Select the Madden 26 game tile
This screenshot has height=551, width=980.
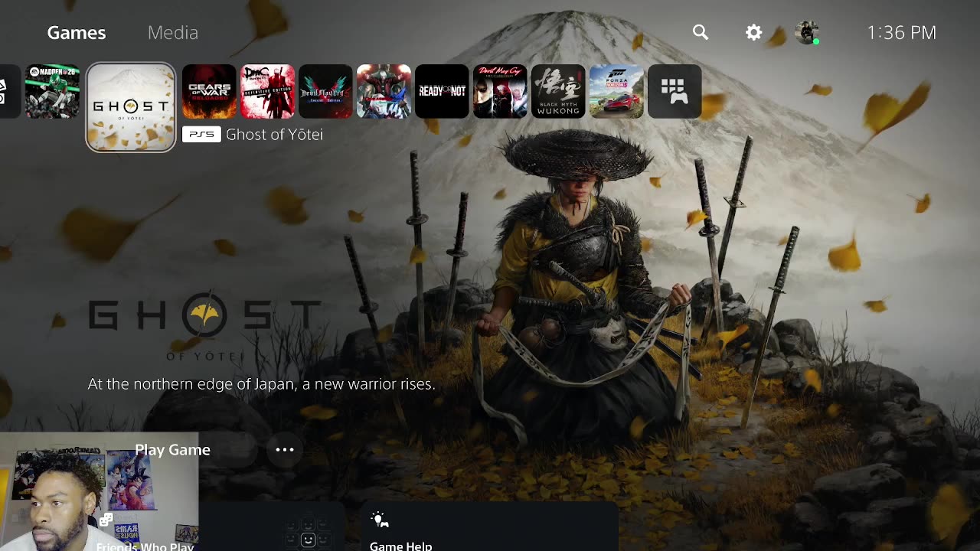pos(52,92)
